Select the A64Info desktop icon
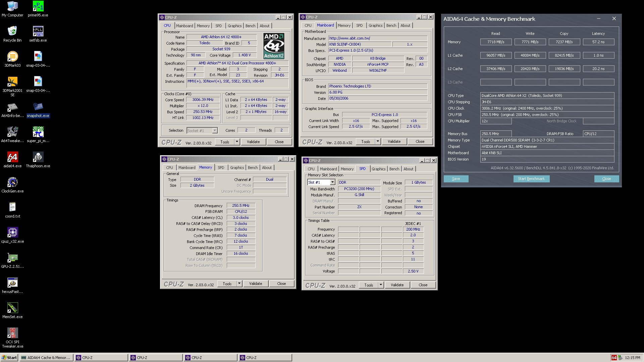Image resolution: width=644 pixels, height=362 pixels. pyautogui.click(x=12, y=110)
